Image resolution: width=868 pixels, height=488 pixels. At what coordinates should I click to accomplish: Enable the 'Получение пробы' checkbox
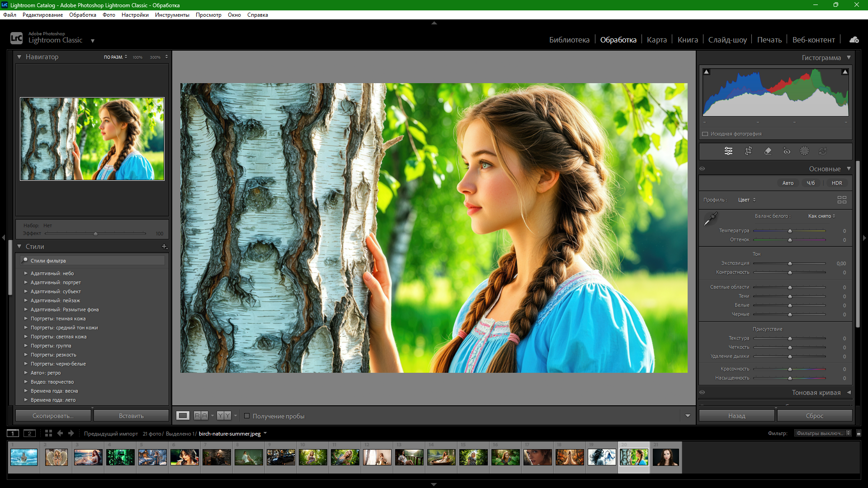point(247,416)
